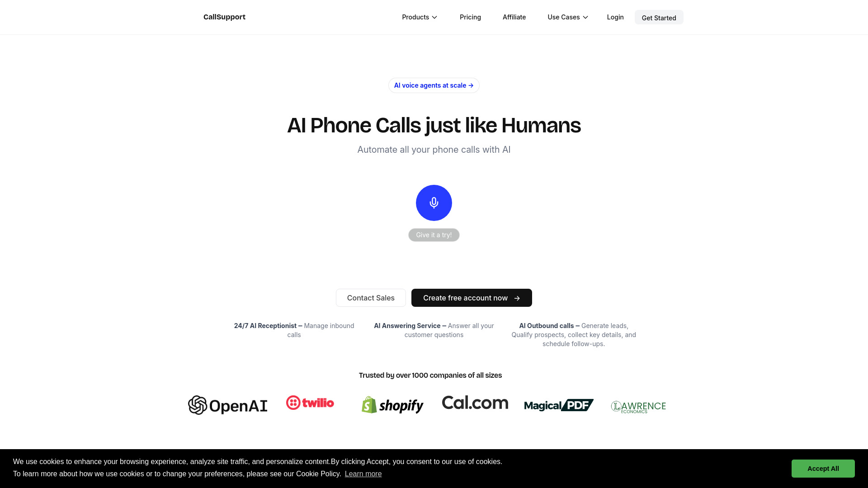Click the Contact Sales button

point(371,297)
